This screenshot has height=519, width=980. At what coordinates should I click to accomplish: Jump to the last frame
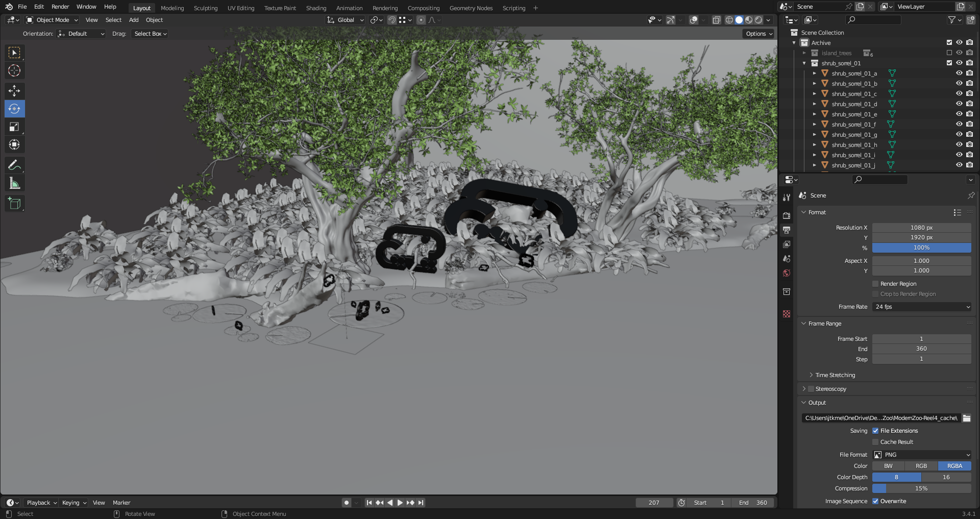421,503
